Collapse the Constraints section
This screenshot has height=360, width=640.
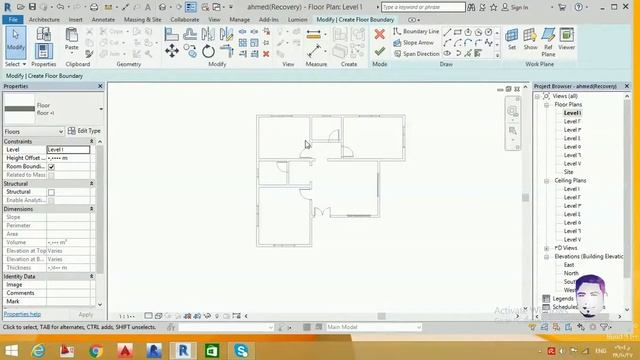point(91,141)
